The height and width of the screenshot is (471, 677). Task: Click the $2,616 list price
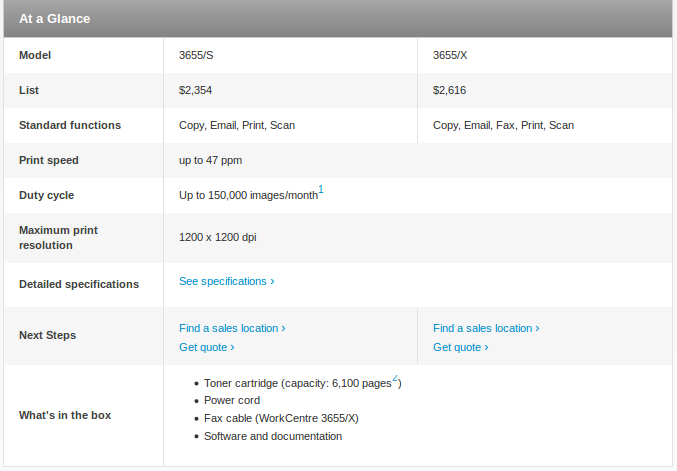click(449, 90)
